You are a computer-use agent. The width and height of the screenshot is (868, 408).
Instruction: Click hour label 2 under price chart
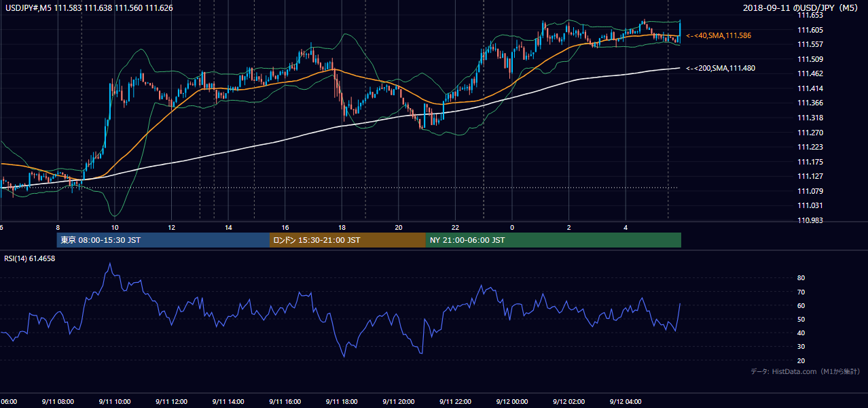click(x=569, y=228)
